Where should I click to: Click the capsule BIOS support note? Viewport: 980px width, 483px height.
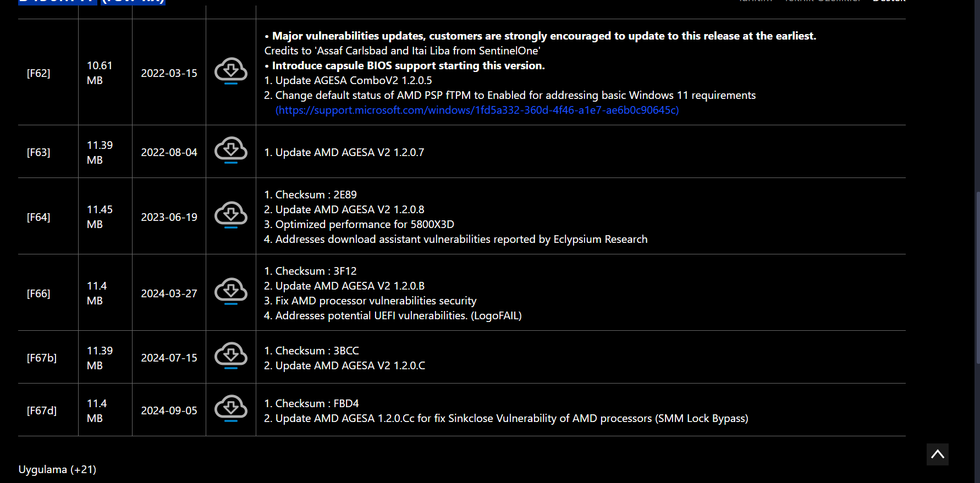(408, 65)
